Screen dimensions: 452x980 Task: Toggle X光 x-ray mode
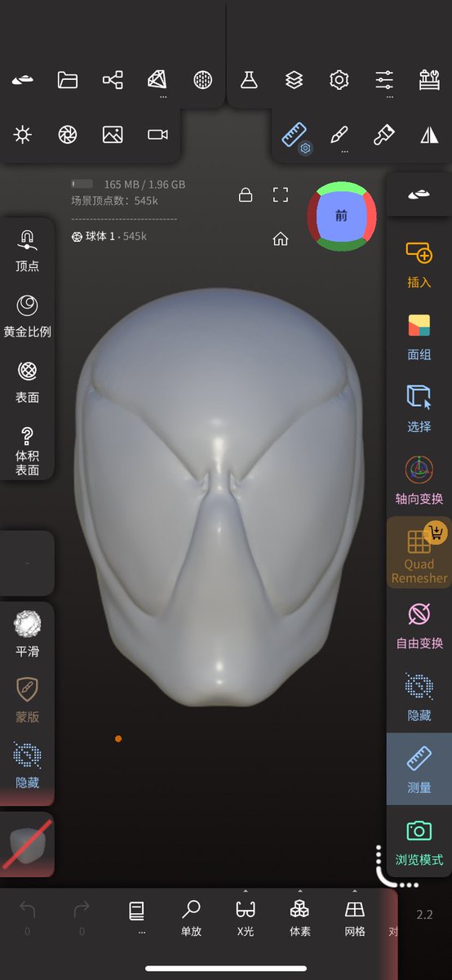coord(246,918)
